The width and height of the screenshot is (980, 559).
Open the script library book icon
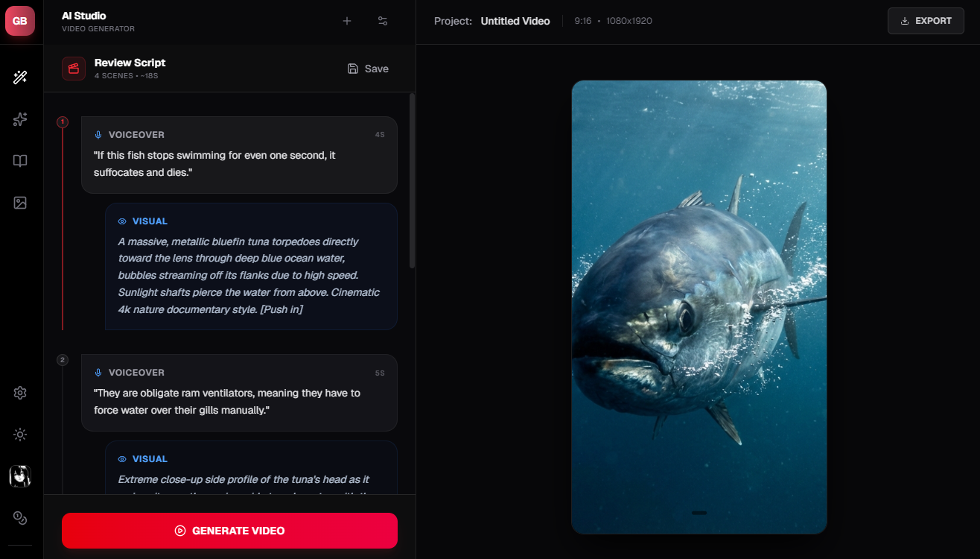pyautogui.click(x=20, y=160)
